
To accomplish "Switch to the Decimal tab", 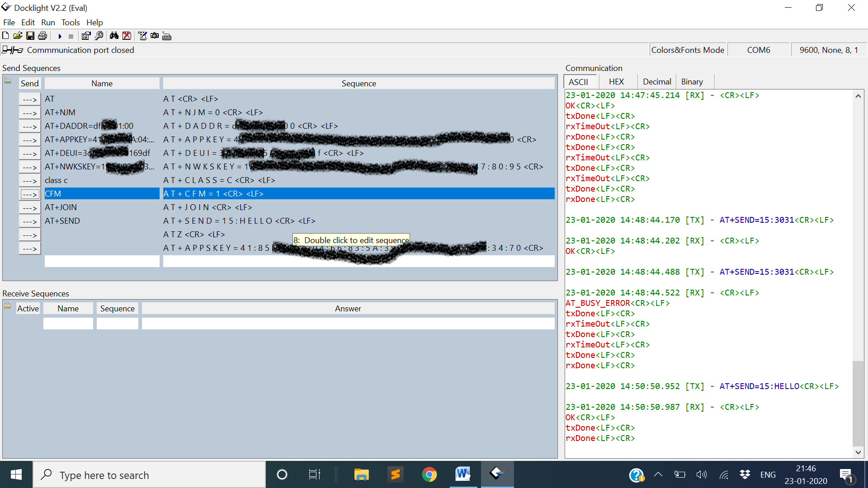I will tap(657, 82).
